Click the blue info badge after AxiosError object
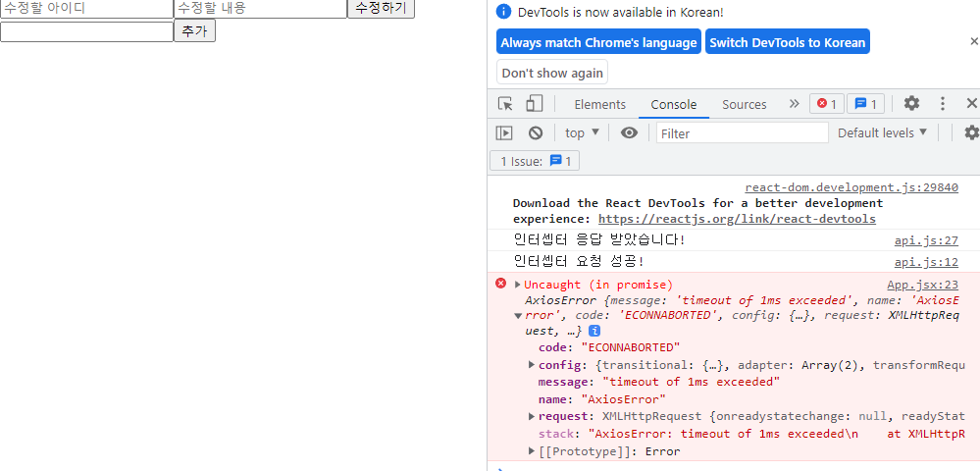This screenshot has width=980, height=471. [x=596, y=331]
